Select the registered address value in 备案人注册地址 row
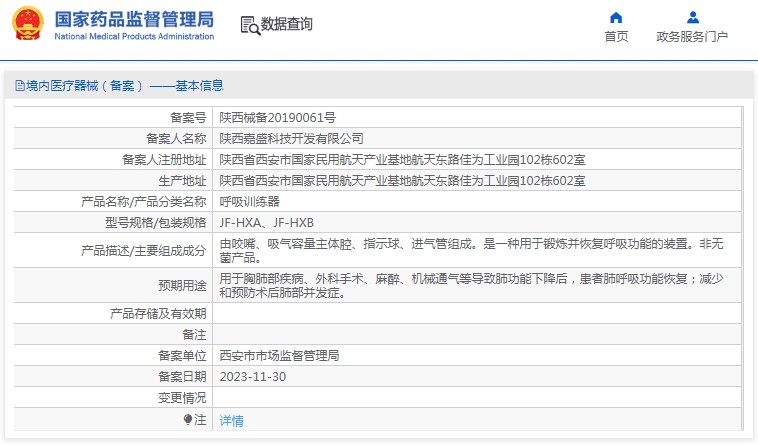758x445 pixels. [402, 159]
